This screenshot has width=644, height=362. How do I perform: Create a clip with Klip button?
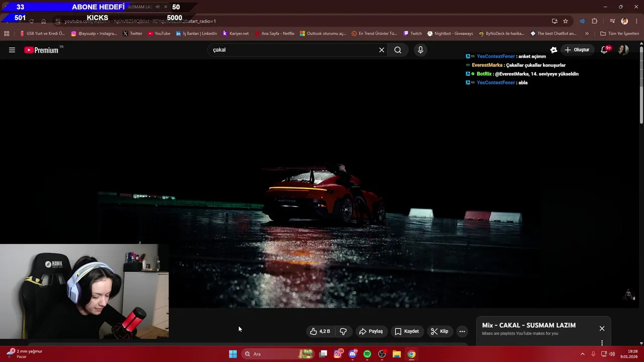(439, 331)
